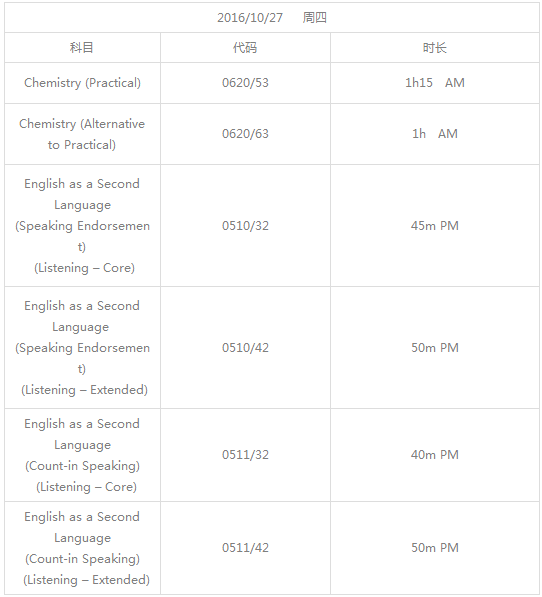Click Chemistry (Alternative to Practical) cell
The width and height of the screenshot is (542, 597).
[82, 134]
